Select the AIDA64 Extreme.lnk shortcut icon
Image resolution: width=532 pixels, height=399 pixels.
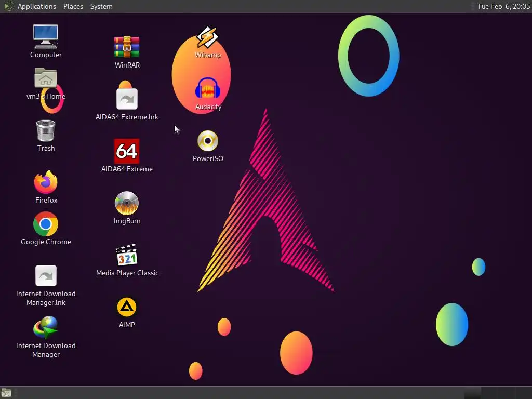click(x=127, y=99)
